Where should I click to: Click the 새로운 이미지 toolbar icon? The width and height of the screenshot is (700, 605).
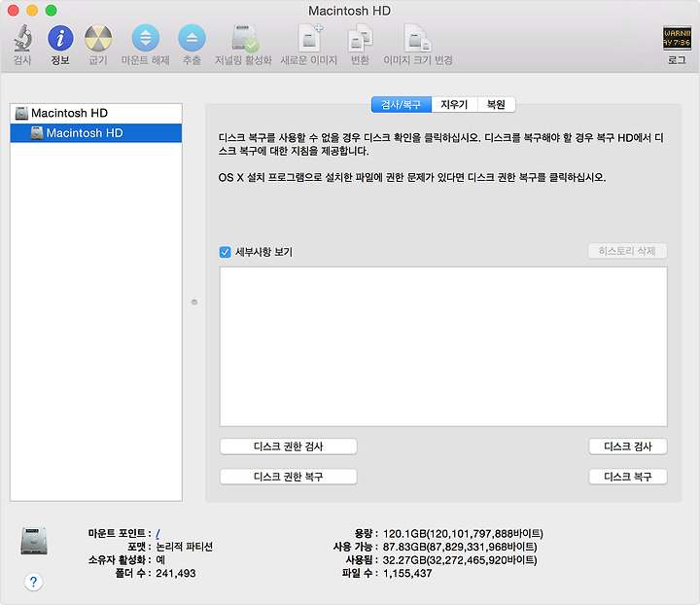309,38
